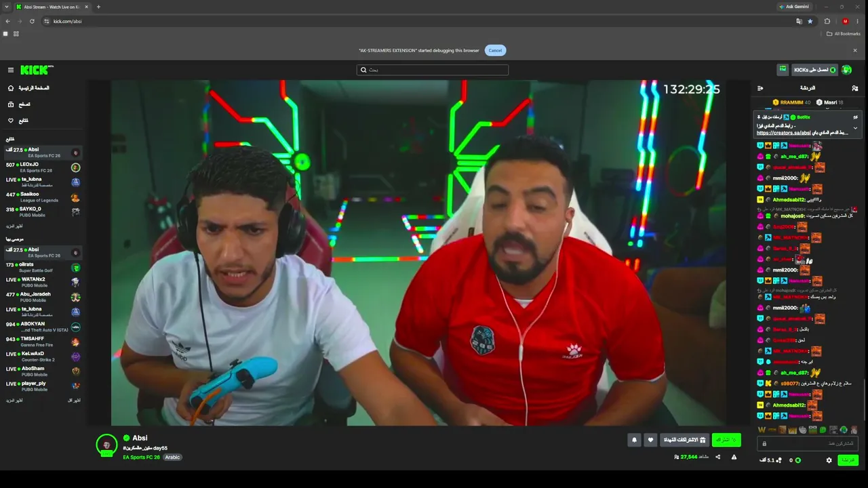The image size is (868, 488).
Task: Open TMSAHFF Garena Free Fire channel
Action: click(x=43, y=342)
